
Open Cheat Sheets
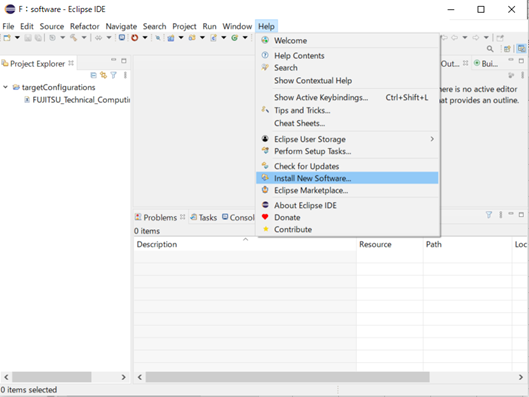point(347,123)
